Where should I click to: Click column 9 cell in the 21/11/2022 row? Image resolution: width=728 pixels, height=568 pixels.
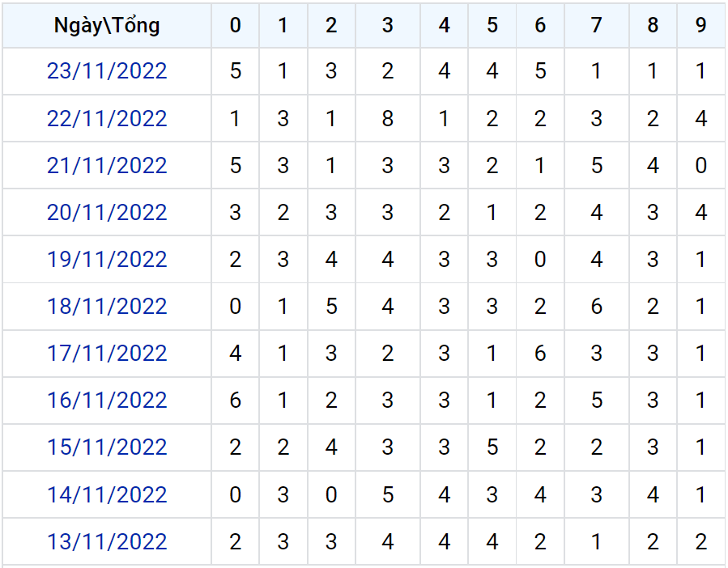[701, 166]
